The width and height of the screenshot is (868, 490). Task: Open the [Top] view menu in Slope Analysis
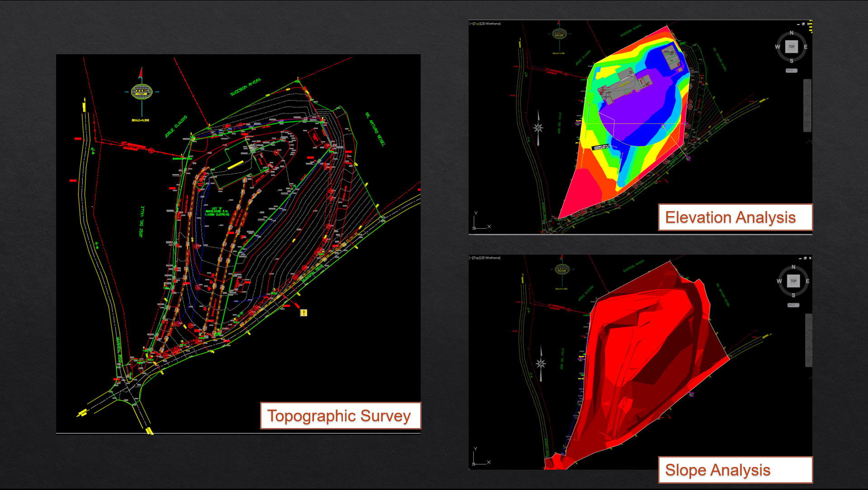click(476, 258)
